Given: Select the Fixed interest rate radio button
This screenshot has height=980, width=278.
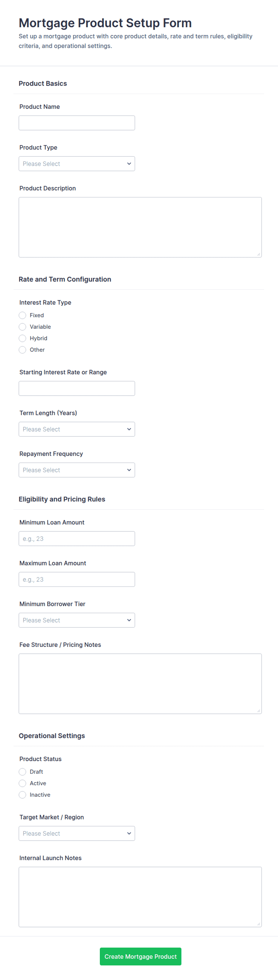Looking at the screenshot, I should click(x=22, y=315).
